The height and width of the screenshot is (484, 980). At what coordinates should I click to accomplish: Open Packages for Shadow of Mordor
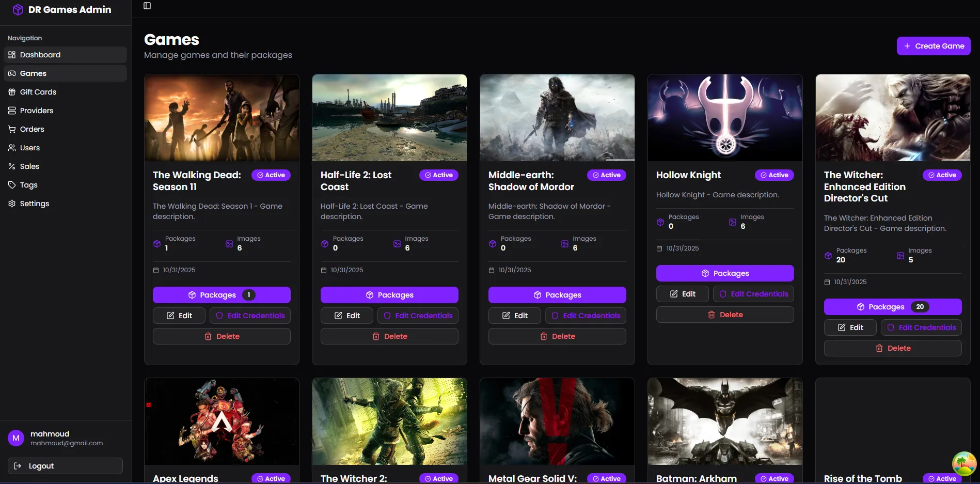click(x=557, y=295)
